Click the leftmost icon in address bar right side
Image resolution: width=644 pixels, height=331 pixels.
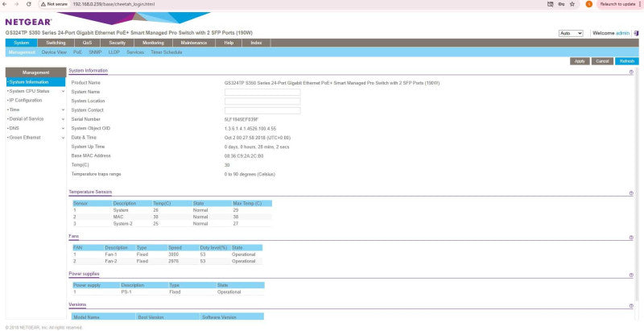(x=551, y=4)
